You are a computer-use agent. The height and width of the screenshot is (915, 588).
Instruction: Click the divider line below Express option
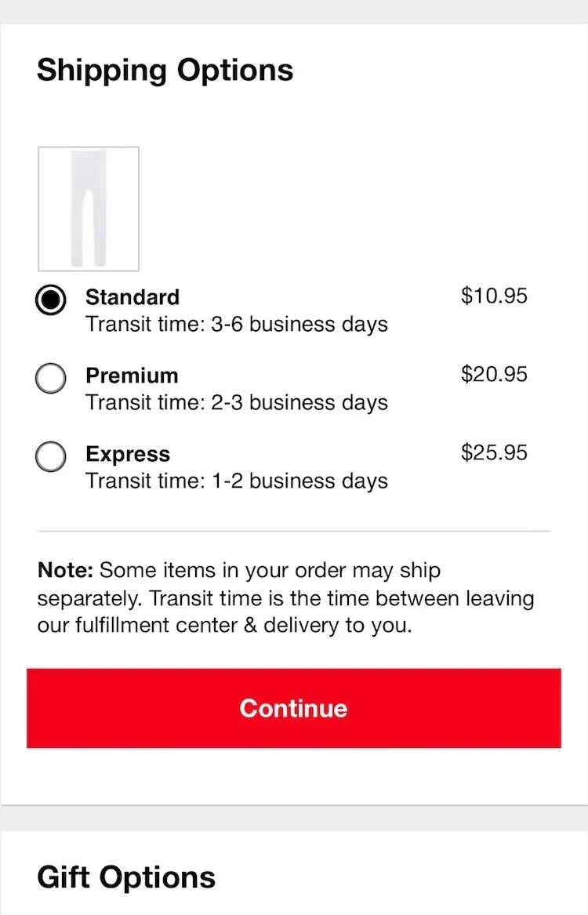293,531
